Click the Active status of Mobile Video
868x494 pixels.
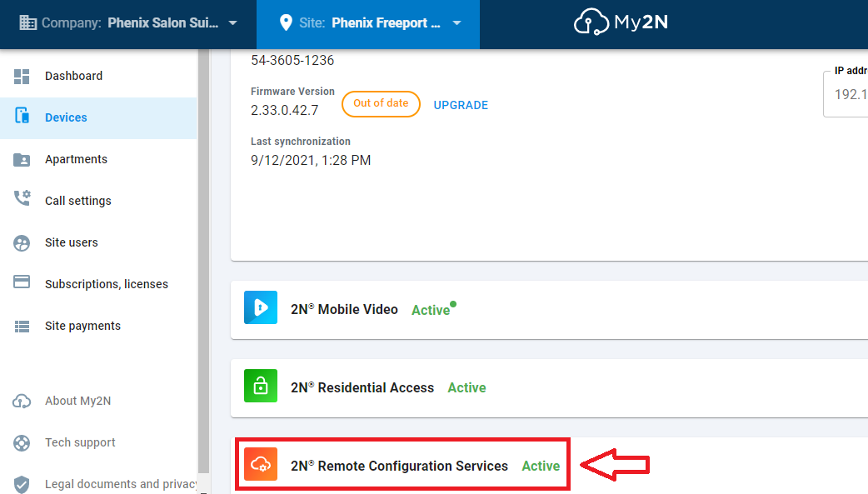click(431, 310)
